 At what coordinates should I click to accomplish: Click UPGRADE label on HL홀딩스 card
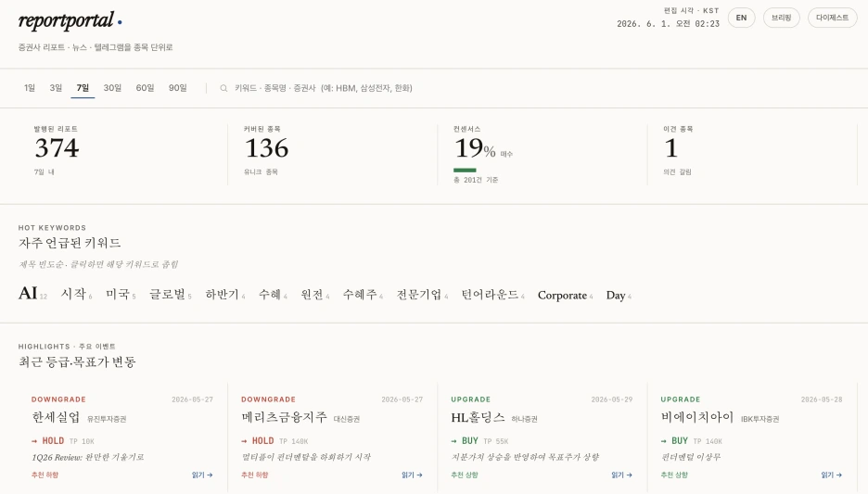pyautogui.click(x=470, y=399)
